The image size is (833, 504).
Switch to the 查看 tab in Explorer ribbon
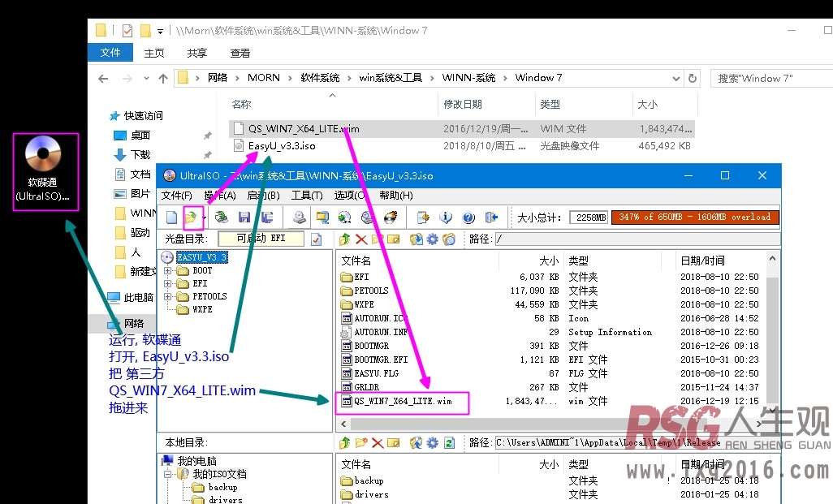coord(240,53)
